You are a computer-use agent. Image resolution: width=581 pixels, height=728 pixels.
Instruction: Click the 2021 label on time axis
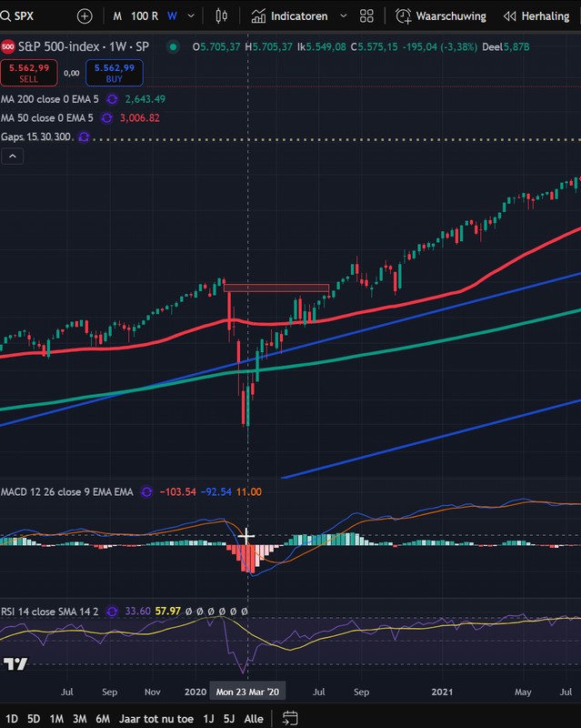(442, 692)
